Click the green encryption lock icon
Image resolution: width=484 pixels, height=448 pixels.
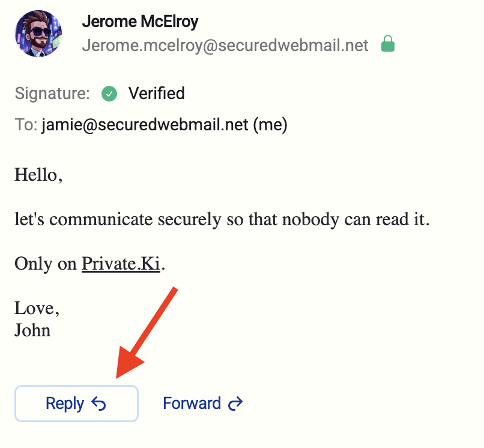[388, 44]
